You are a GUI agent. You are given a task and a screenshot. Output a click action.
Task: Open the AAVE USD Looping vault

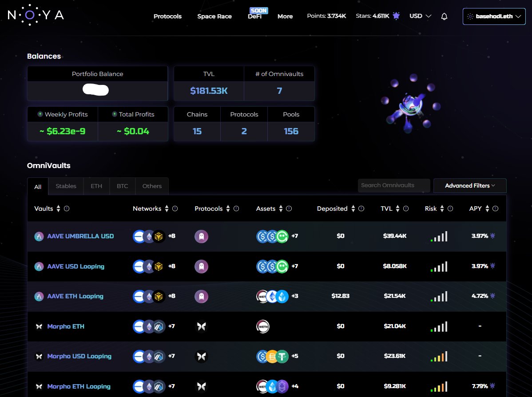point(75,266)
